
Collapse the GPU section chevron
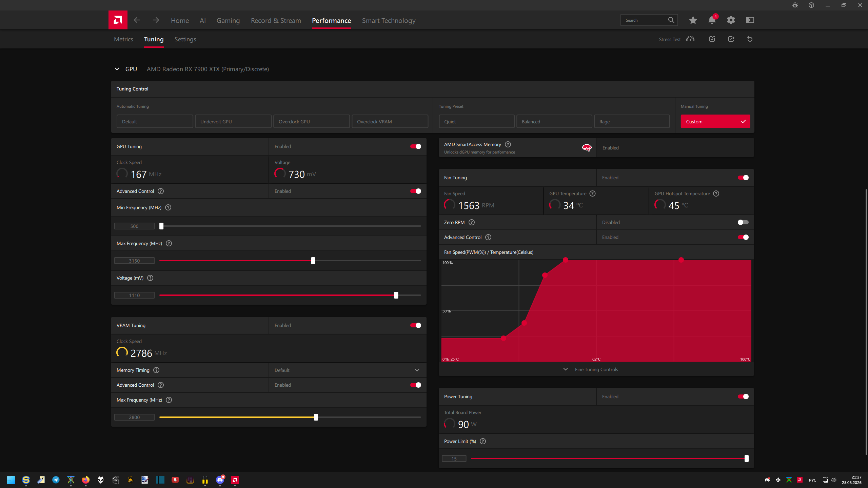(x=117, y=69)
